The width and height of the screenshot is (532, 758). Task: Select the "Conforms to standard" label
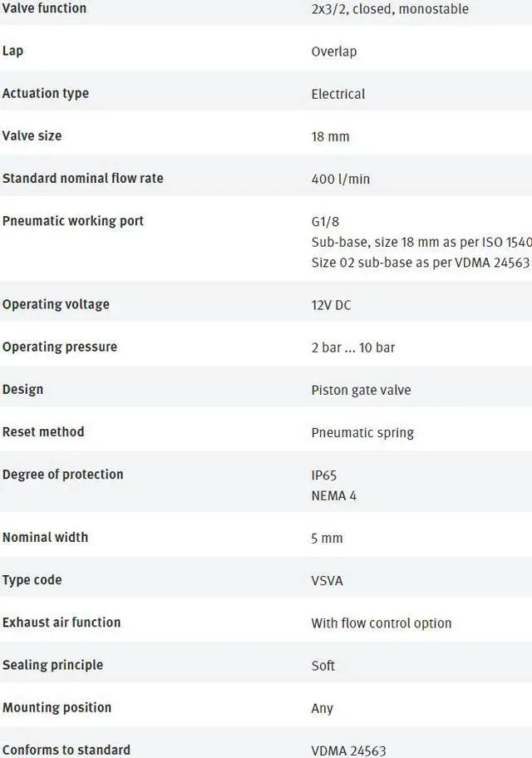click(x=66, y=750)
